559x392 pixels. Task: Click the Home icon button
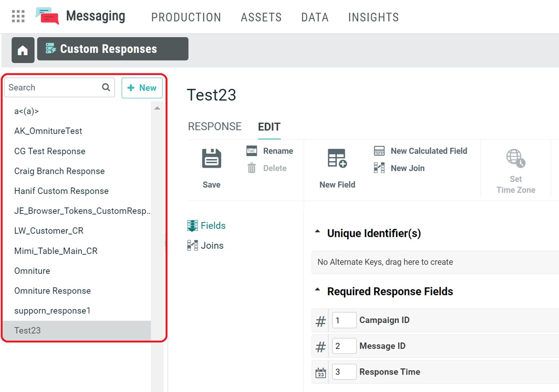[23, 50]
